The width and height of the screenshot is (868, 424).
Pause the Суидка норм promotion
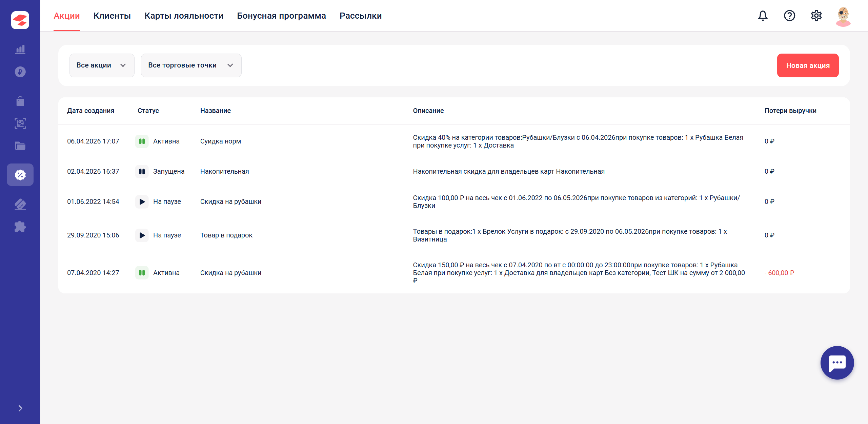click(142, 141)
